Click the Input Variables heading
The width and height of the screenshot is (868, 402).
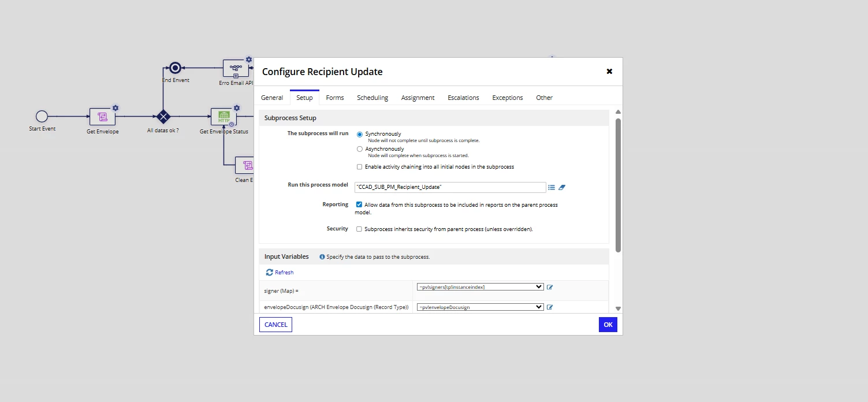[x=286, y=256]
